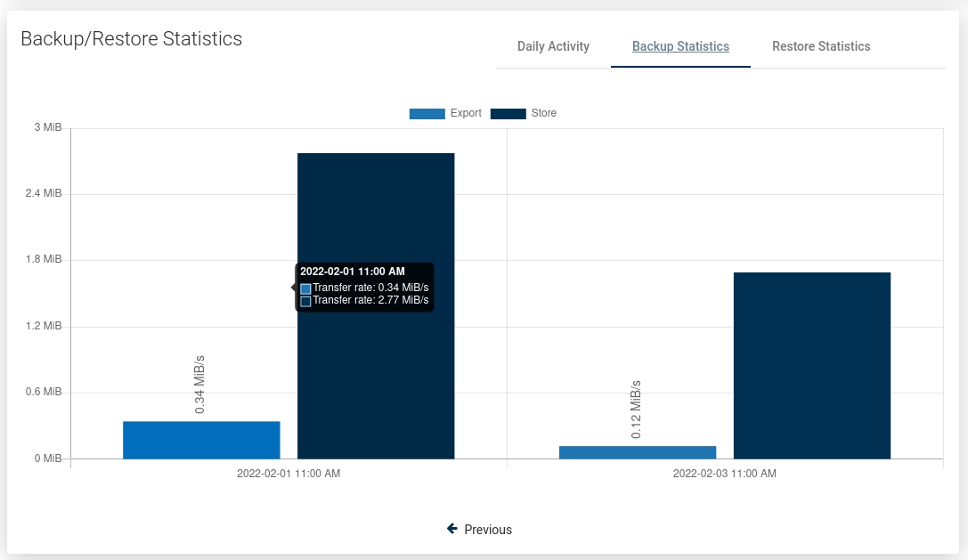Click the Export legend color swatch
Viewport: 968px width, 560px height.
pos(427,113)
